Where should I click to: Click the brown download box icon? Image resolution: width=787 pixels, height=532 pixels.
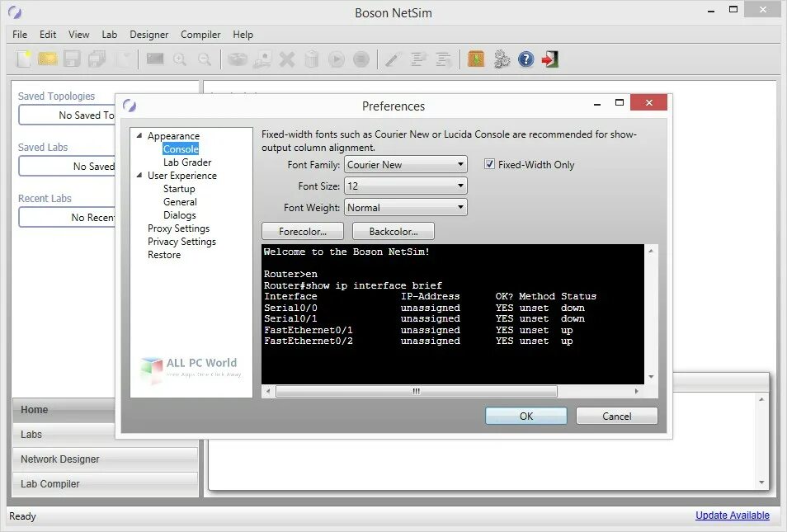click(476, 59)
